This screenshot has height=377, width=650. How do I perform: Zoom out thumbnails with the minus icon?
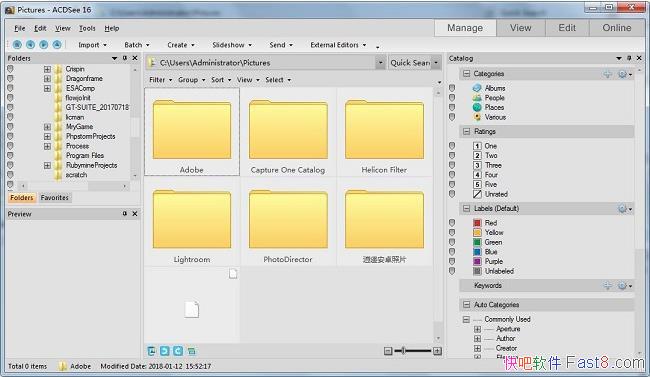click(x=388, y=351)
